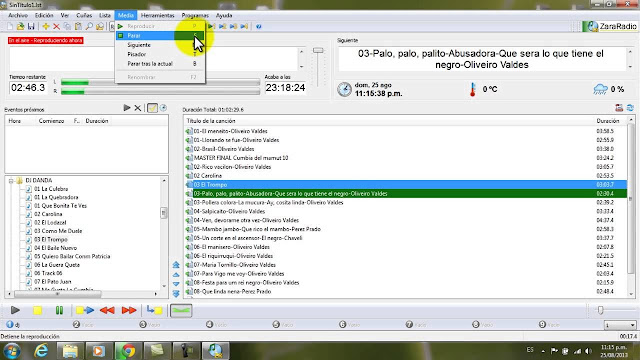Click the save disk icon in toolbar

pyautogui.click(x=31, y=27)
